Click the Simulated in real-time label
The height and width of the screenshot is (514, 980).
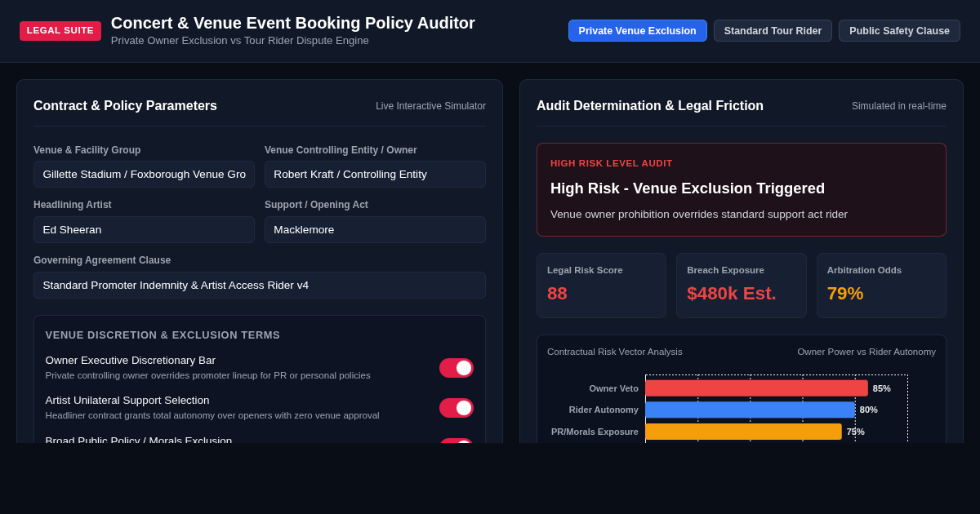pyautogui.click(x=899, y=106)
